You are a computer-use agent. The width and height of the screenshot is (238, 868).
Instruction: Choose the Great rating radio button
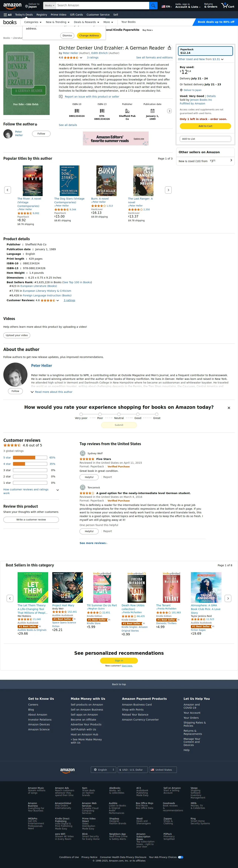pos(157,414)
